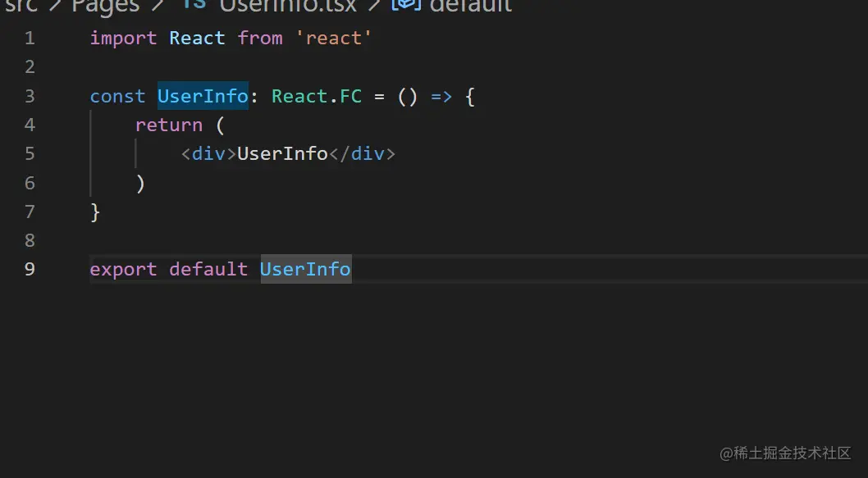Click the 'default' breadcrumb symbol
Screen dimensions: 868x478
click(471, 6)
